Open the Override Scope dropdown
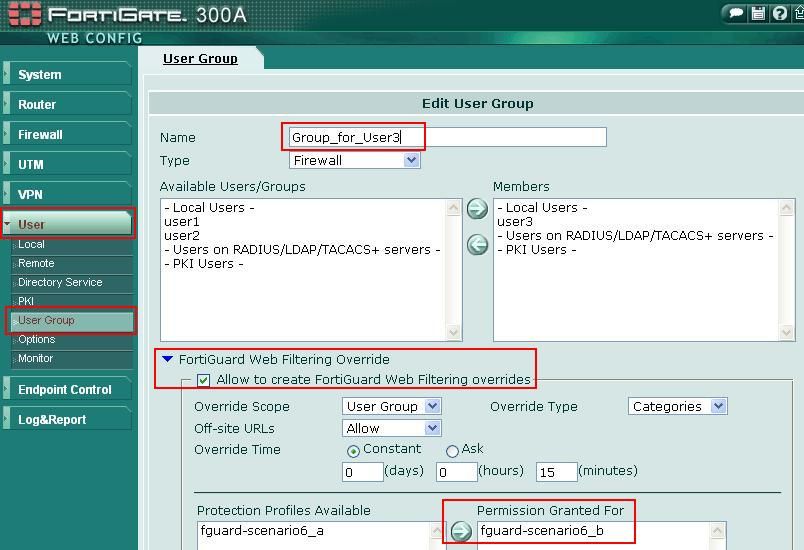Image resolution: width=804 pixels, height=550 pixels. click(391, 406)
